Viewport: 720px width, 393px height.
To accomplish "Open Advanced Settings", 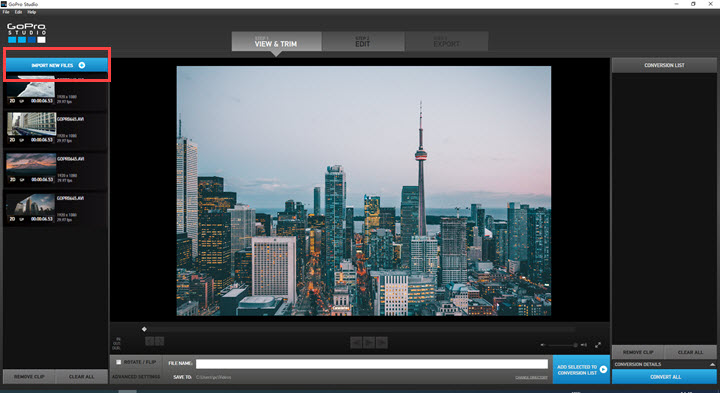I will (136, 377).
